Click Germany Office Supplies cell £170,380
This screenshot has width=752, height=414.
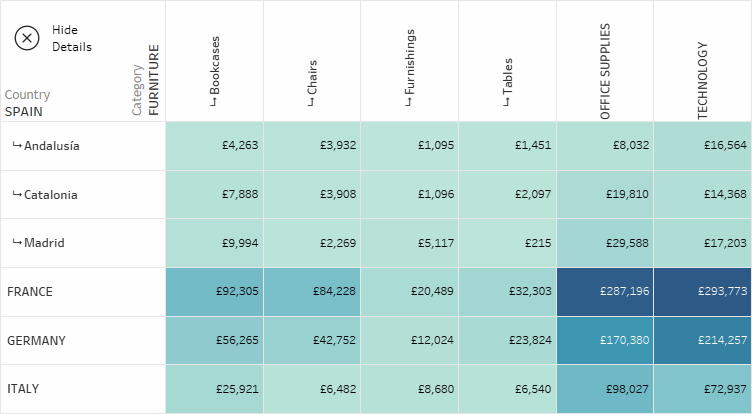tap(605, 341)
